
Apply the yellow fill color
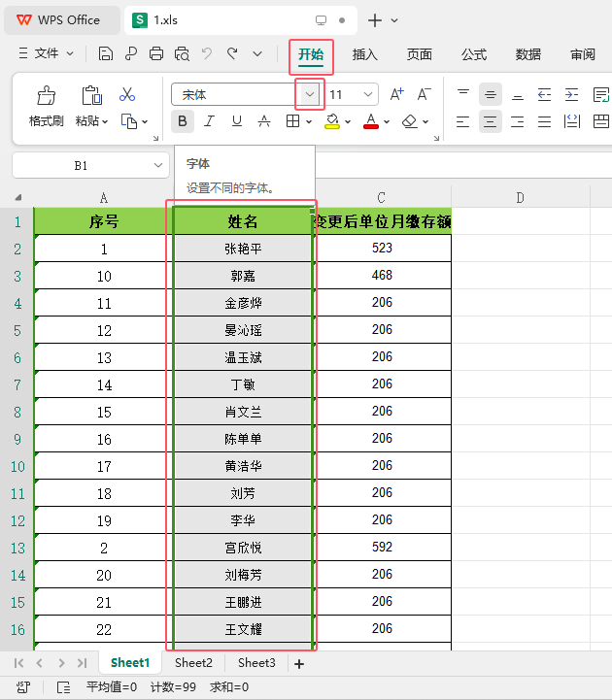(x=332, y=121)
